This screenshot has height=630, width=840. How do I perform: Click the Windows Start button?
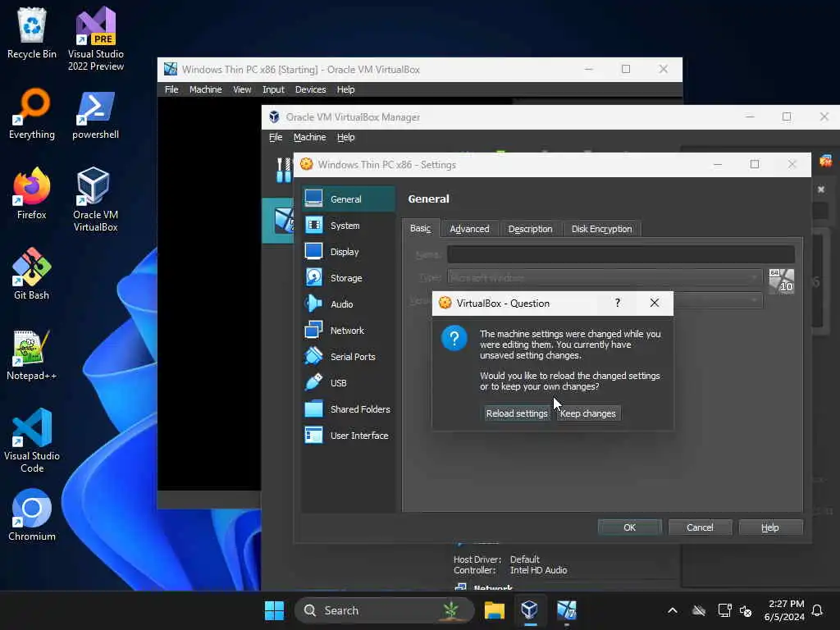274,610
